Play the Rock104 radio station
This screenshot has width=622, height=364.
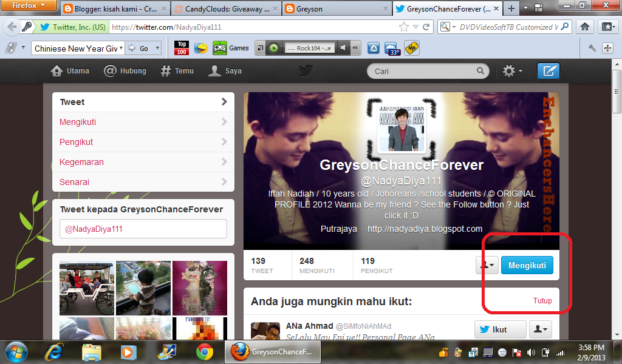pos(274,48)
